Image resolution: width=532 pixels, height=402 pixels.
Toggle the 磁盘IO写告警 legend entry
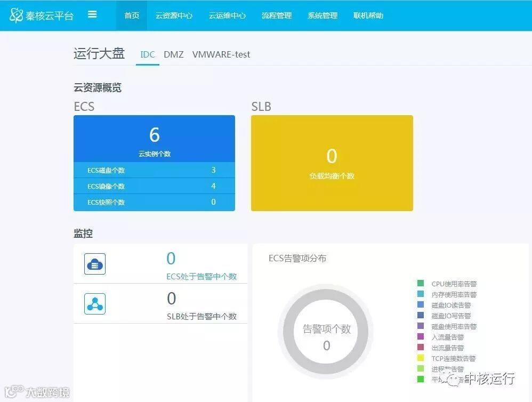click(444, 316)
